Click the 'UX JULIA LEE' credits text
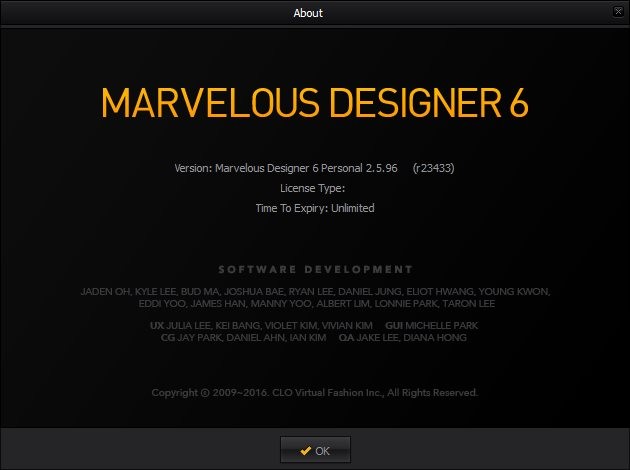This screenshot has width=630, height=470. pos(261,325)
